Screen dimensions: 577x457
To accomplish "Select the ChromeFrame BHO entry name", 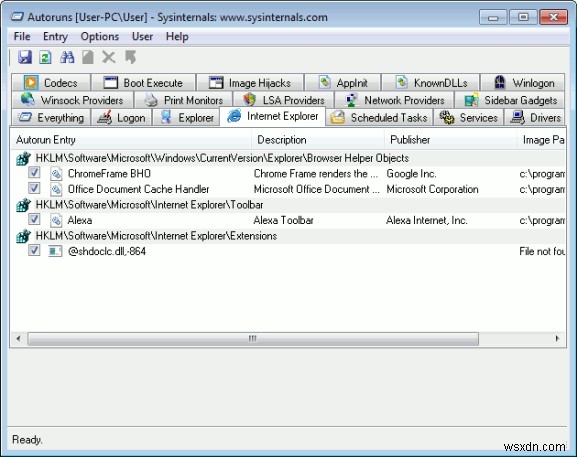I will (x=109, y=173).
